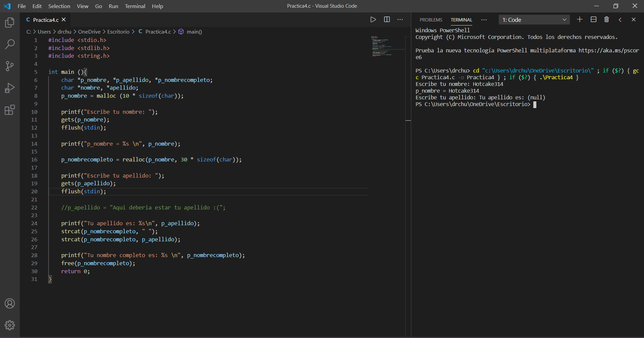Open the Edit menu
This screenshot has width=644, height=338.
tap(37, 6)
